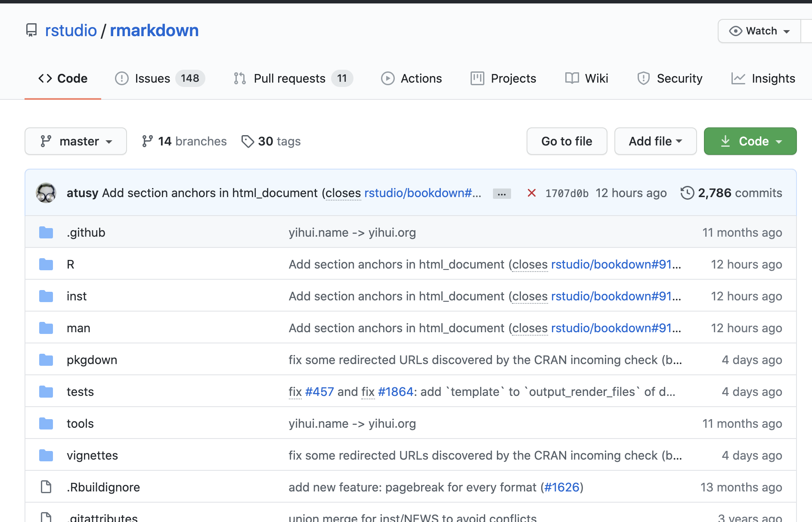This screenshot has width=812, height=522.
Task: Open bookdown#91 link in the man row
Action: 616,328
